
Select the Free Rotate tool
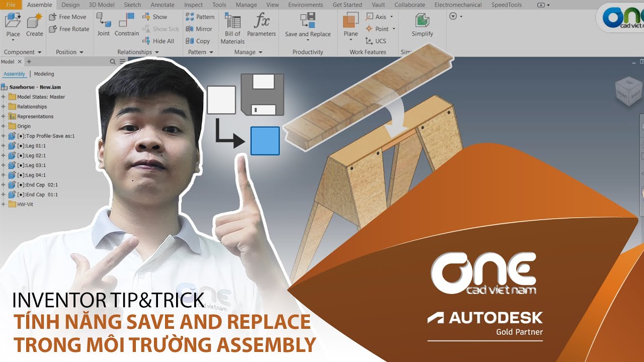pyautogui.click(x=69, y=29)
